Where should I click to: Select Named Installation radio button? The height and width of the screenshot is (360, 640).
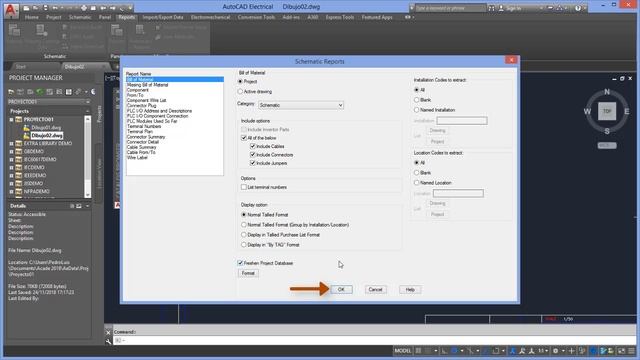(417, 110)
